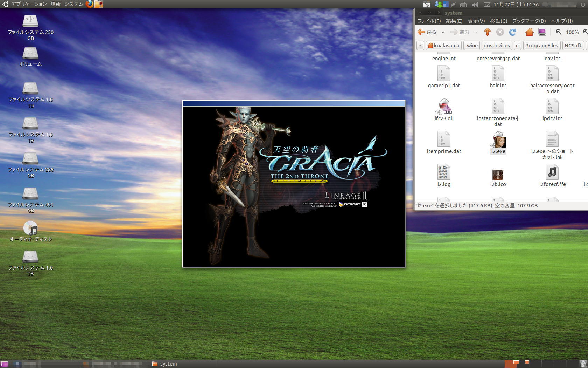Jump to dosdevices path button
Image resolution: width=588 pixels, height=368 pixels.
497,45
